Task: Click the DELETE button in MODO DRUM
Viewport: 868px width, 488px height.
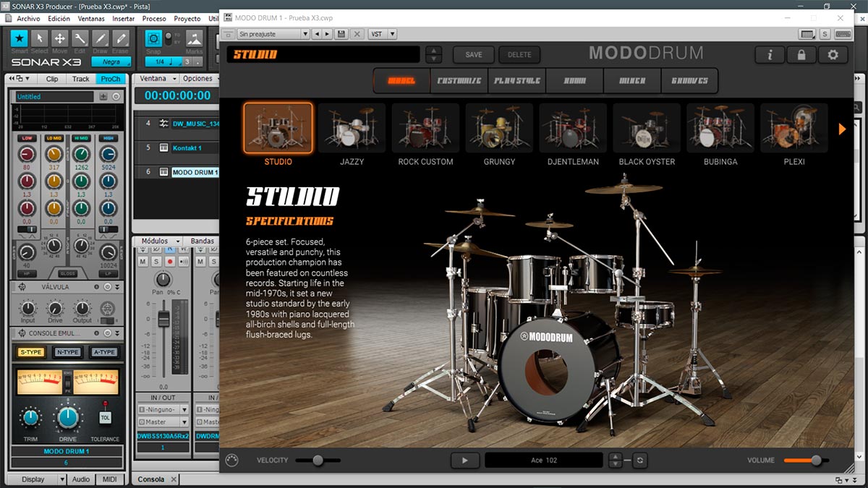Action: tap(519, 54)
